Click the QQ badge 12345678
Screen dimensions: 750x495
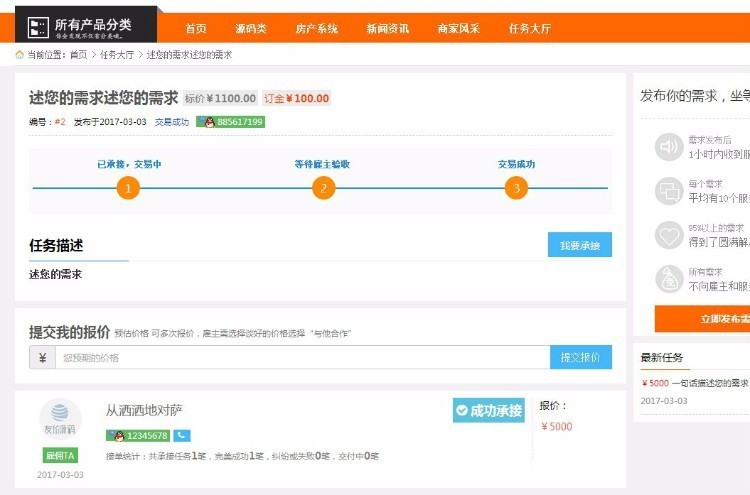coord(138,436)
